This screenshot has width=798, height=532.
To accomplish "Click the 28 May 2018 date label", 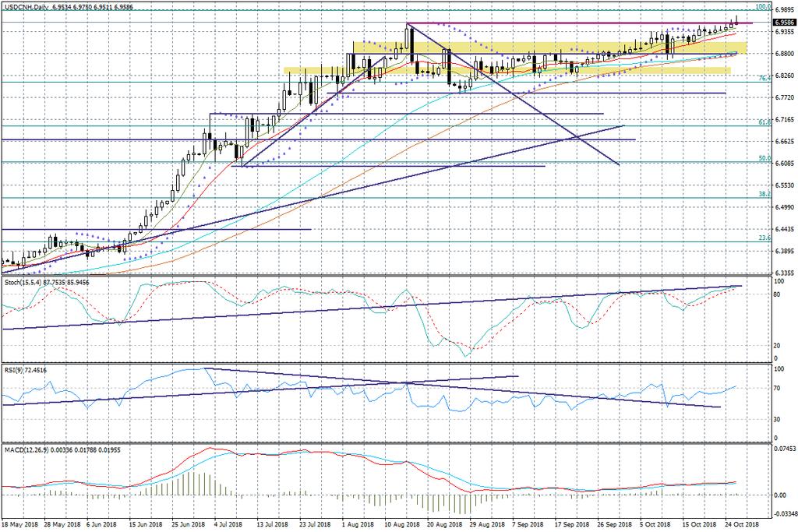I will (62, 524).
